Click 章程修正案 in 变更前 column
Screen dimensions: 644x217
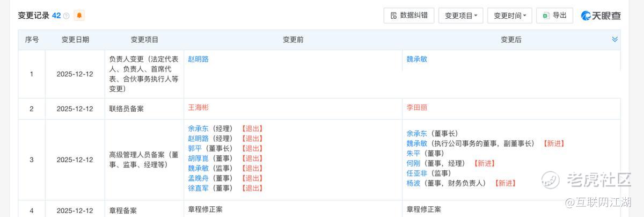click(205, 209)
